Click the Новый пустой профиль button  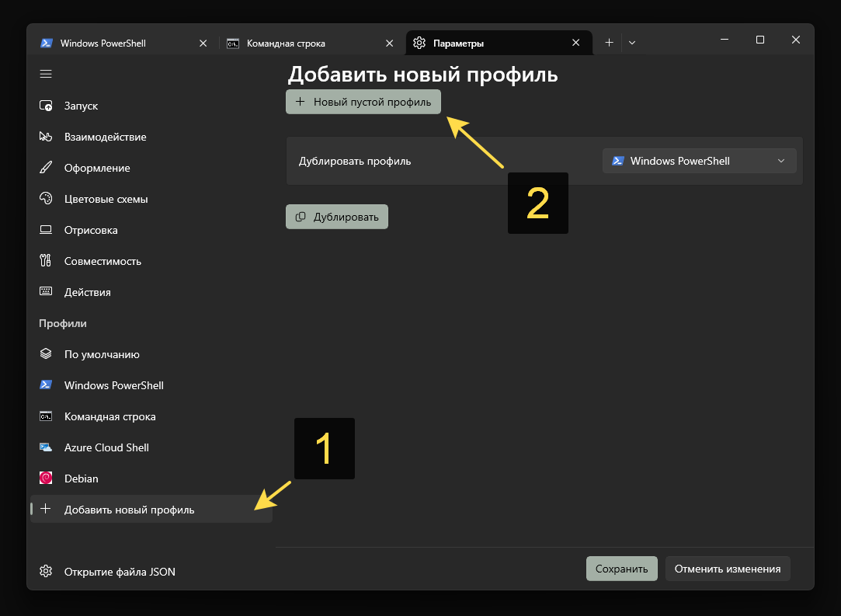363,102
